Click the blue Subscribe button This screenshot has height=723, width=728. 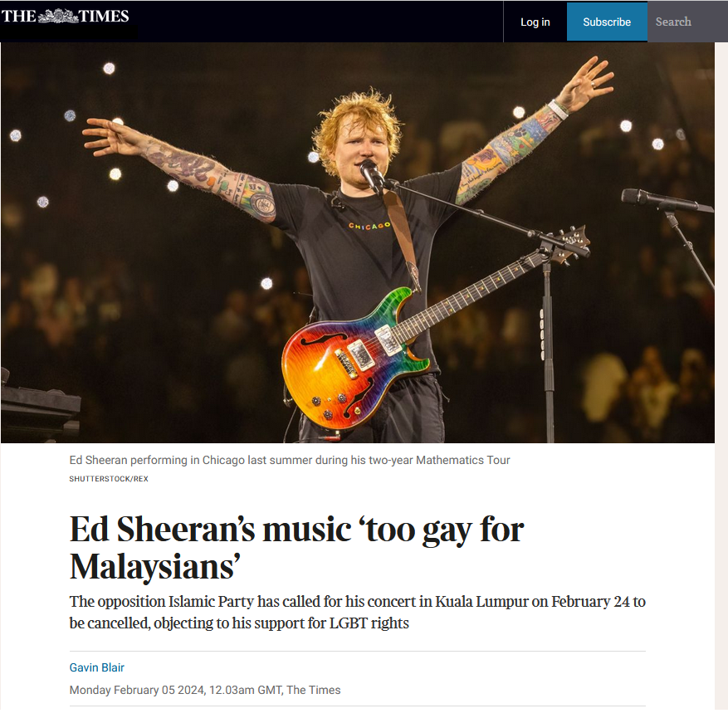pos(607,22)
